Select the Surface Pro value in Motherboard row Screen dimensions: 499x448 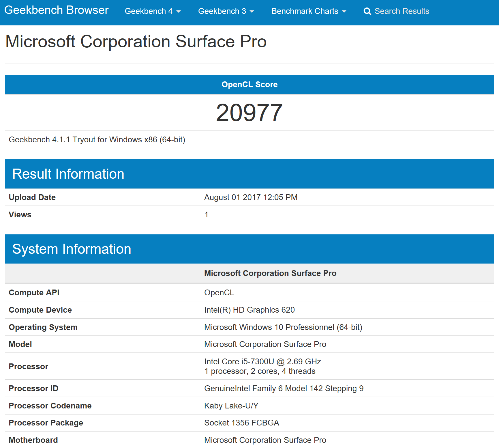[x=265, y=440]
